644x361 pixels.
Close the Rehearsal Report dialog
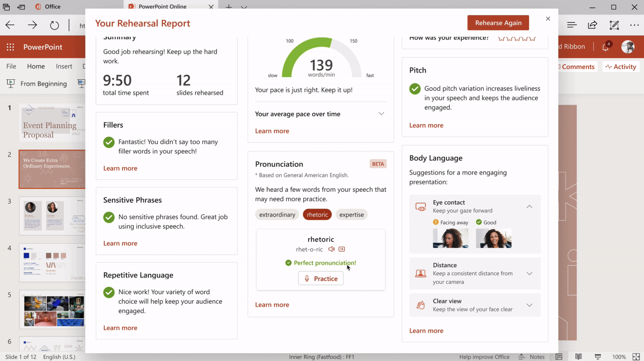[548, 19]
